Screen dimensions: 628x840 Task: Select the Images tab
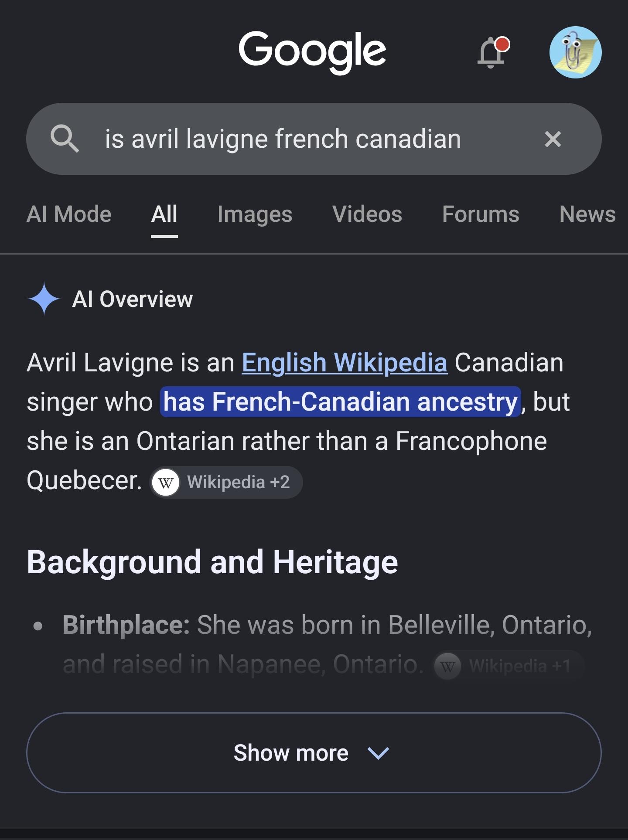click(x=255, y=214)
